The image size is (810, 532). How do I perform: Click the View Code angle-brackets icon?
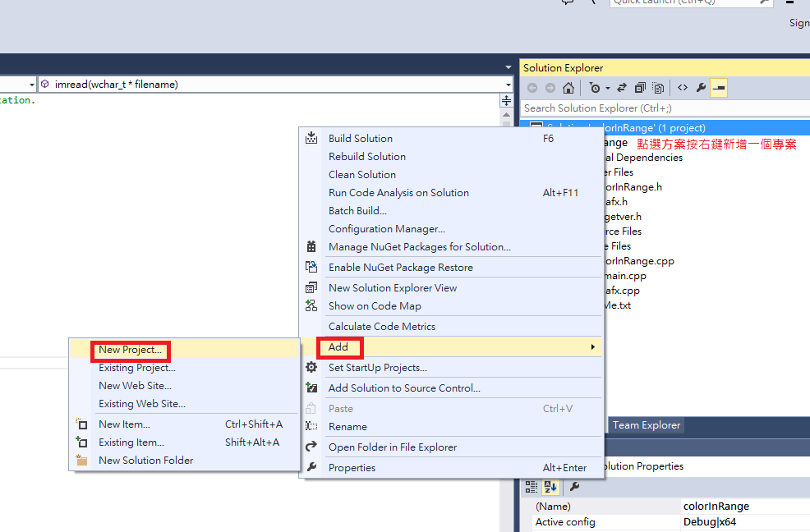(683, 88)
